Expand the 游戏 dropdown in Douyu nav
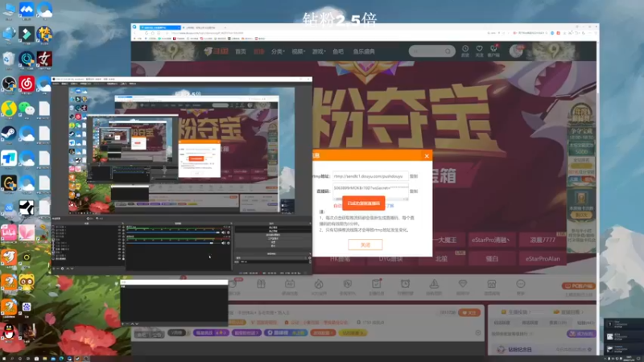Image resolution: width=644 pixels, height=362 pixels. coord(319,51)
